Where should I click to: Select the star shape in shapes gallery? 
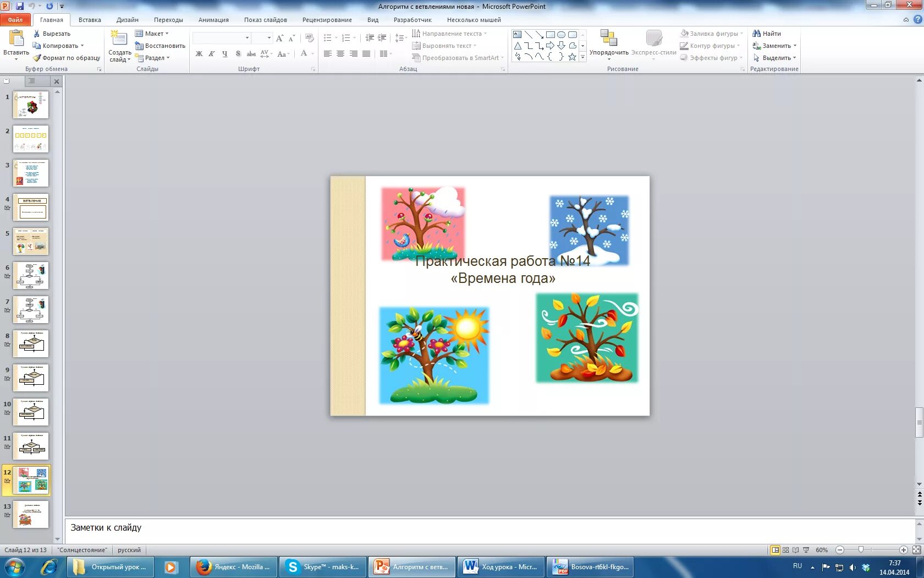click(572, 57)
